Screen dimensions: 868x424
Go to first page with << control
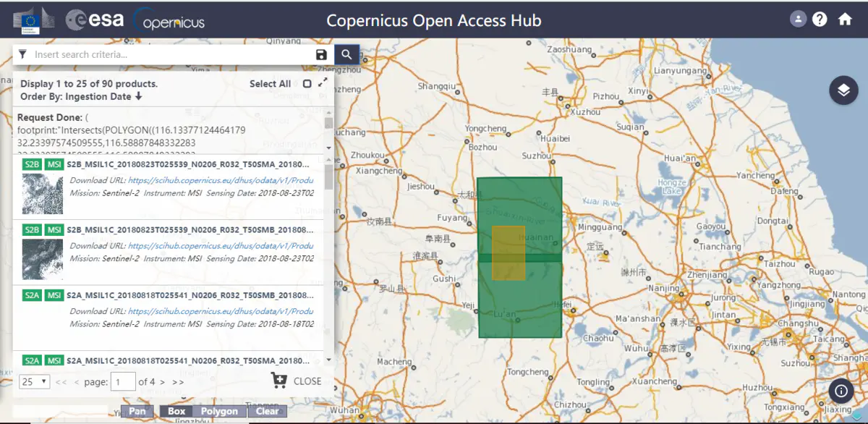[x=61, y=382]
